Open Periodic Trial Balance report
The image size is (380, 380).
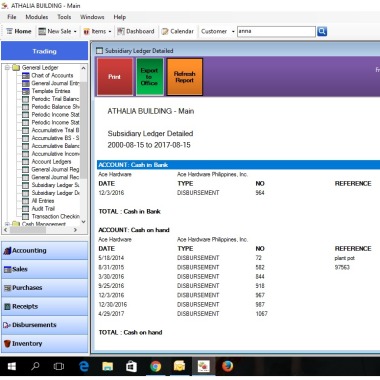(x=55, y=99)
